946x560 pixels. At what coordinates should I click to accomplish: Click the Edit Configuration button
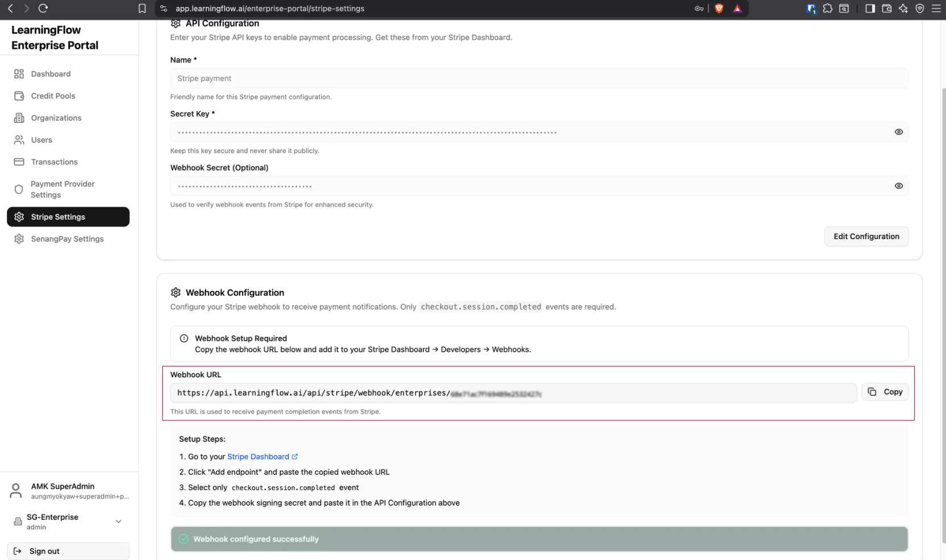pyautogui.click(x=866, y=236)
